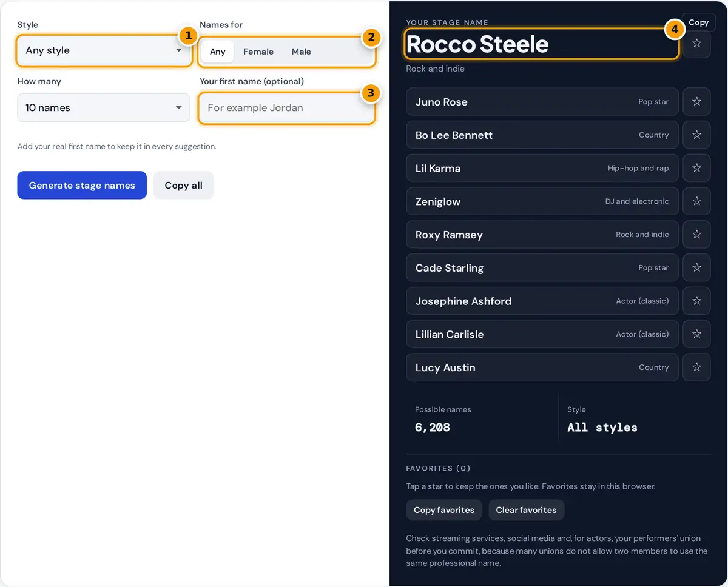
Task: Select the Josephine Ashford row
Action: [542, 301]
